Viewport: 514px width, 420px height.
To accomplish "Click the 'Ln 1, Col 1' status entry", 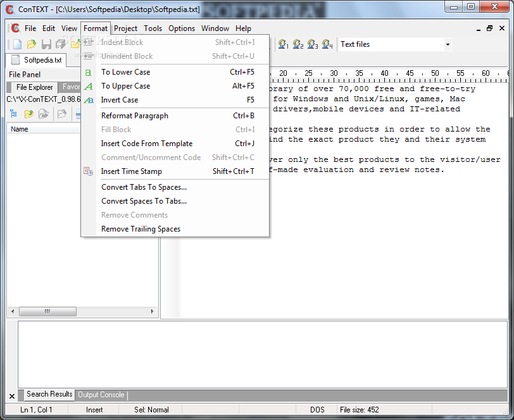I will 36,409.
